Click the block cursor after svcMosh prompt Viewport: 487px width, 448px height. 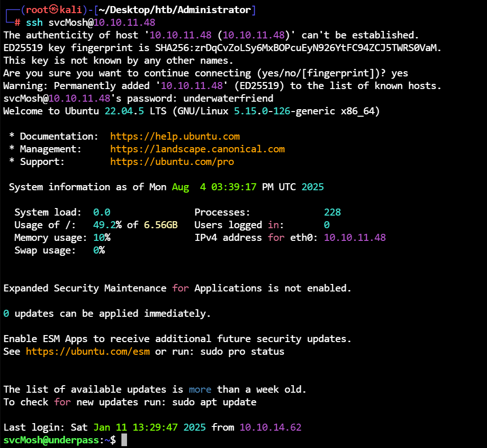pos(124,440)
